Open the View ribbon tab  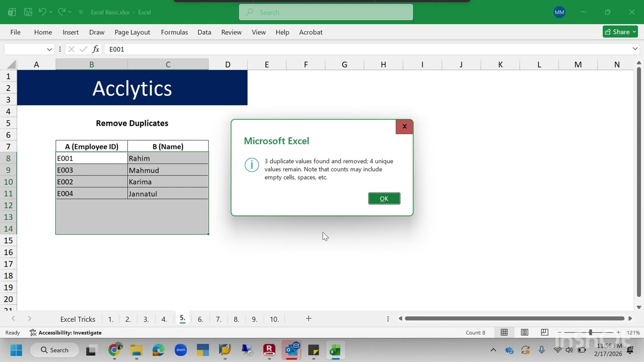tap(259, 32)
